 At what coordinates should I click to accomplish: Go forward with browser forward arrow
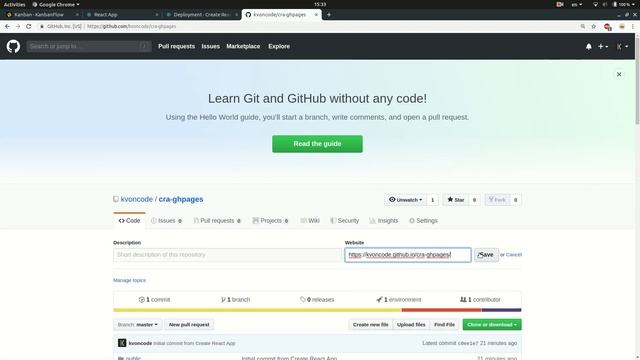(x=18, y=26)
